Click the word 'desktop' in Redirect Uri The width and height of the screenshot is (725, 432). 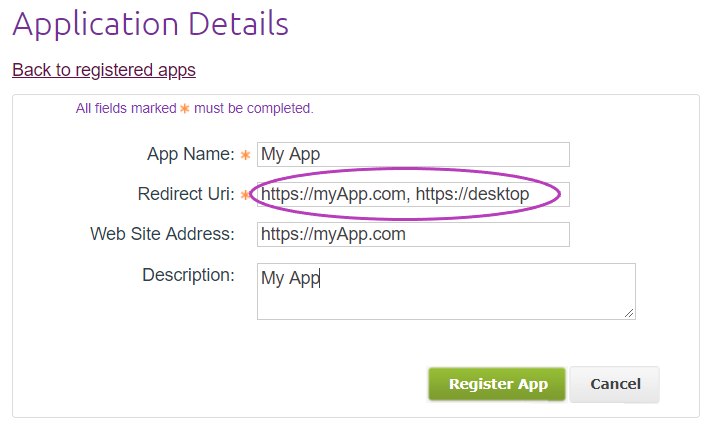498,194
